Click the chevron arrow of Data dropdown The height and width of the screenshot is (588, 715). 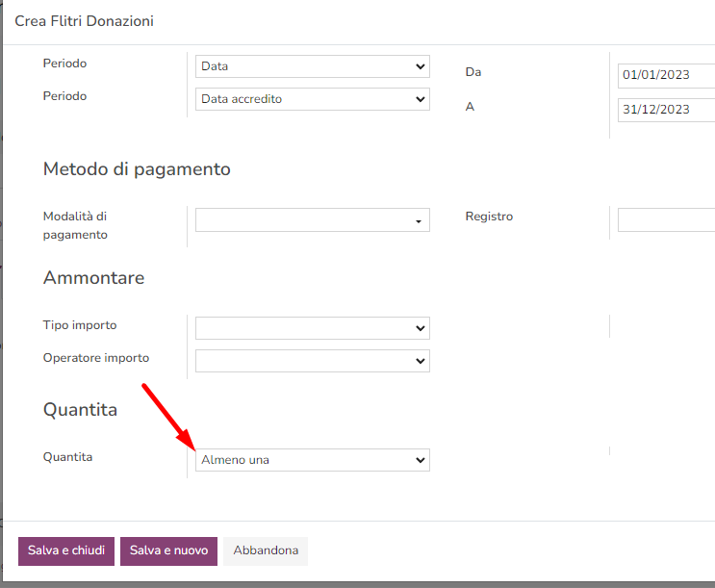click(421, 66)
